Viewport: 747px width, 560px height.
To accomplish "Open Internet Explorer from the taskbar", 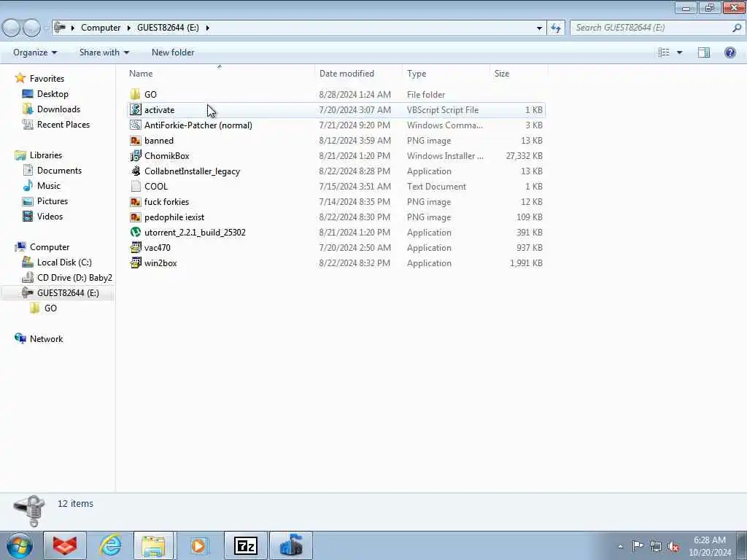I will (x=110, y=545).
